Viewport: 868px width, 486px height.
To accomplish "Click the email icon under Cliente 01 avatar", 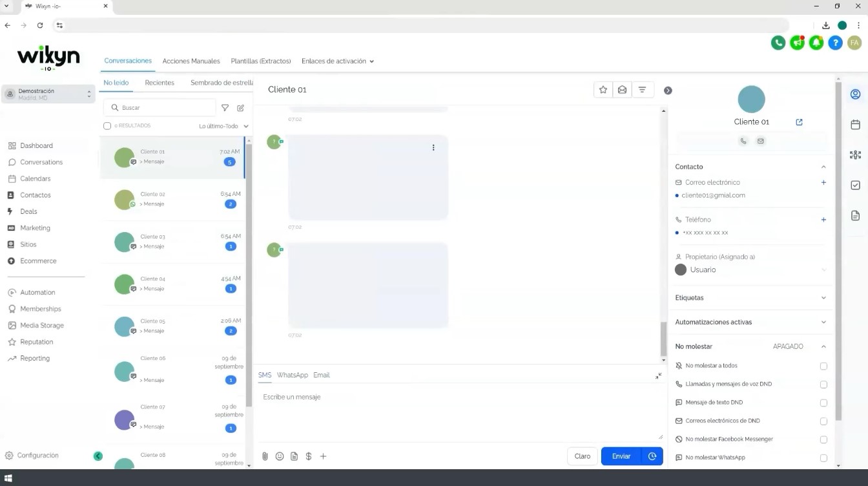I will click(761, 141).
